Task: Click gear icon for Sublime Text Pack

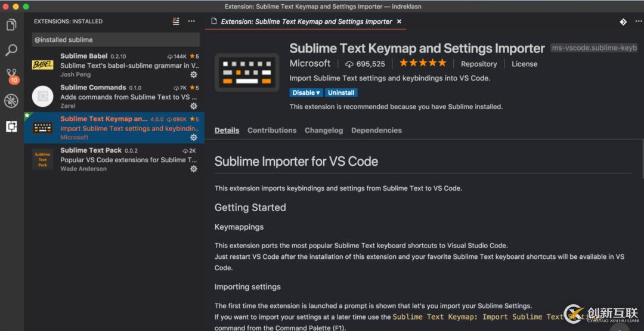Action: point(193,169)
